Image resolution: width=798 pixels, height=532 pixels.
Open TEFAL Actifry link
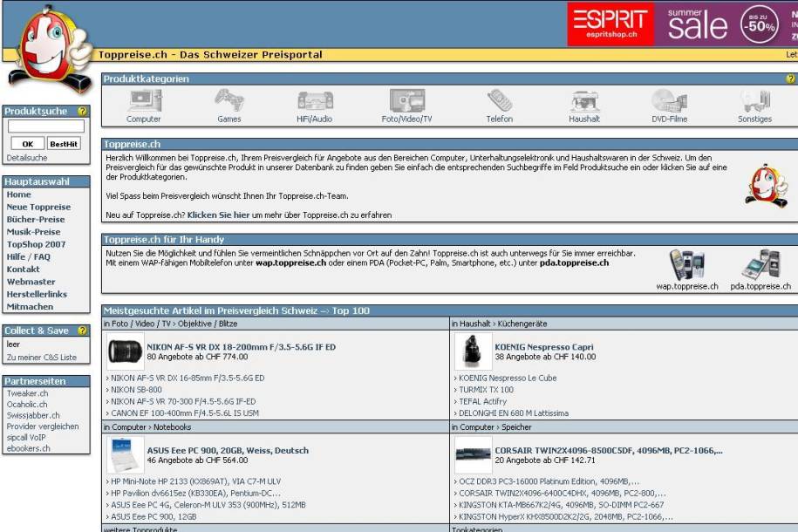pyautogui.click(x=482, y=401)
